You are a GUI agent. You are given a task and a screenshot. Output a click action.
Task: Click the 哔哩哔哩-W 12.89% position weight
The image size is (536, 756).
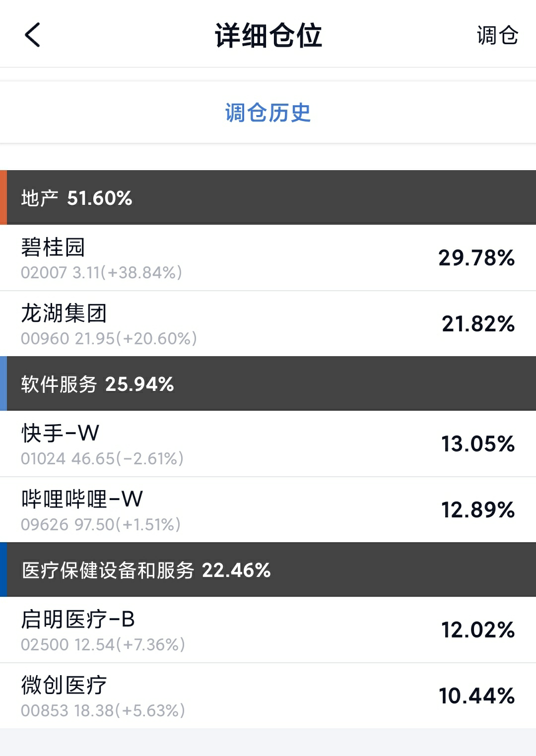pos(478,510)
